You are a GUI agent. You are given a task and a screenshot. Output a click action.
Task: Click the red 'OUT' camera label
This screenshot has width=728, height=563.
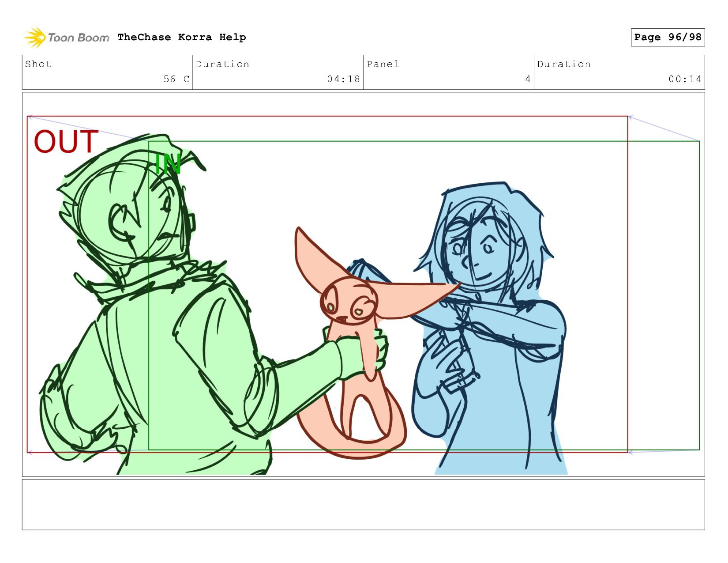66,142
